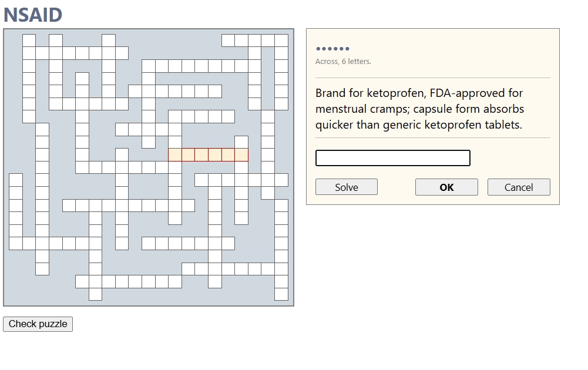Click the Check puzzle button
Image resolution: width=588 pixels, height=370 pixels.
pos(38,324)
